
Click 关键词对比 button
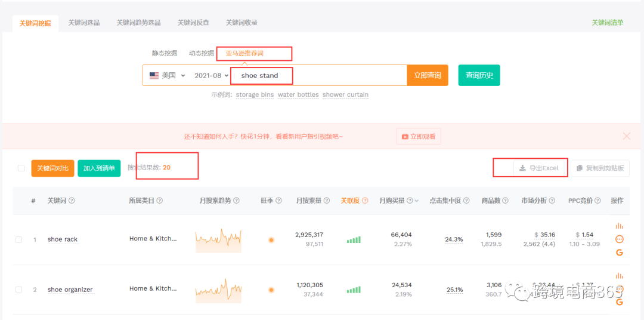coord(52,168)
